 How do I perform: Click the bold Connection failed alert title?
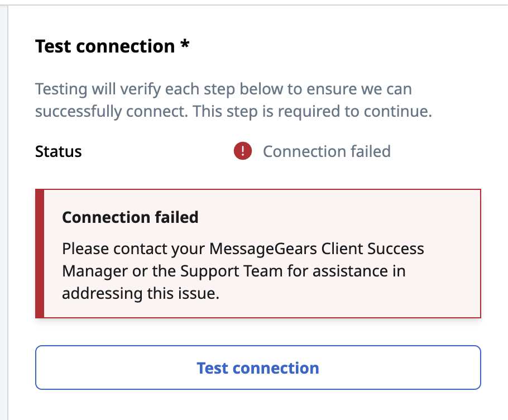[130, 217]
